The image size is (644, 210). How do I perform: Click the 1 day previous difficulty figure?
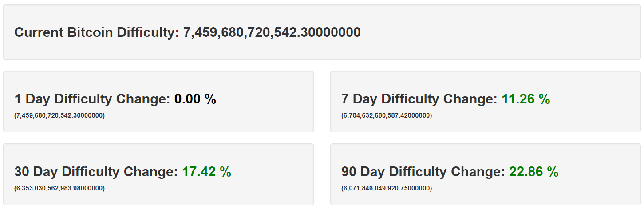point(59,115)
